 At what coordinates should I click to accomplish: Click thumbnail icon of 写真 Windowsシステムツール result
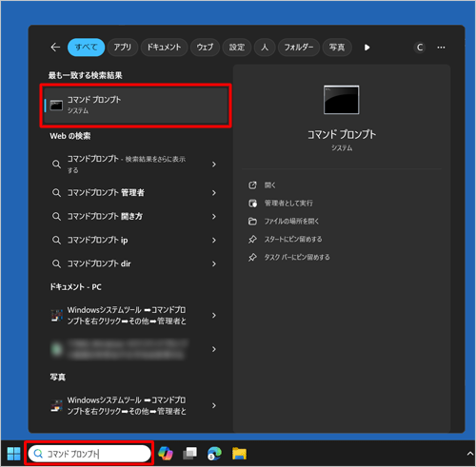pyautogui.click(x=57, y=406)
